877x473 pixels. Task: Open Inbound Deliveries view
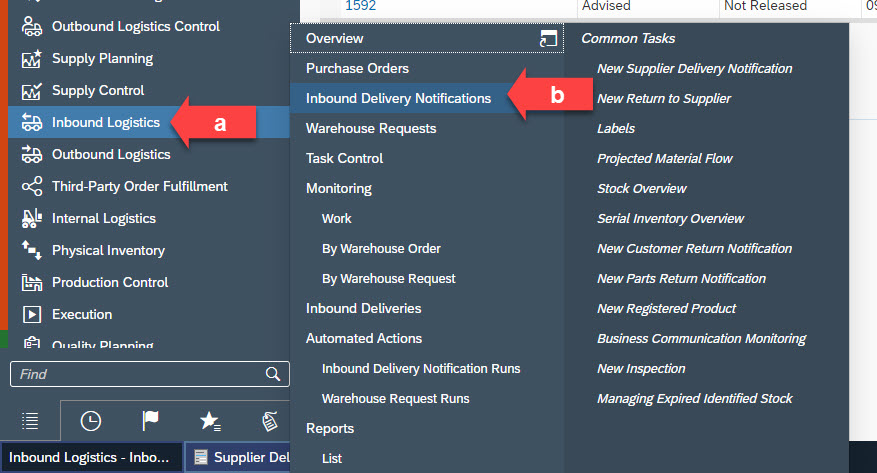(x=364, y=309)
